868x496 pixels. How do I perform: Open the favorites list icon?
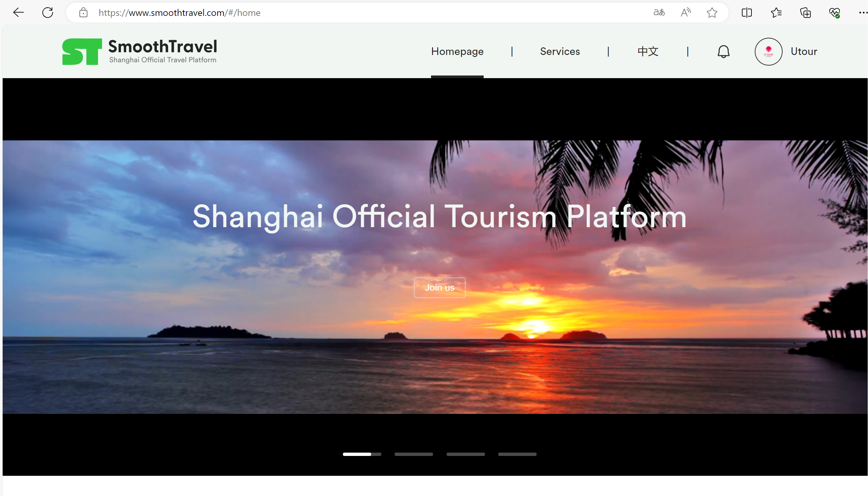(x=776, y=13)
